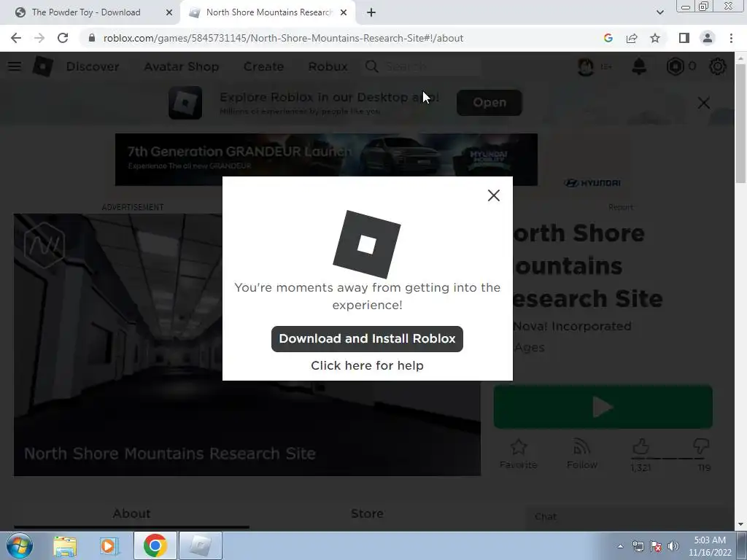747x560 pixels.
Task: Dismiss the Desktop app banner
Action: point(704,103)
